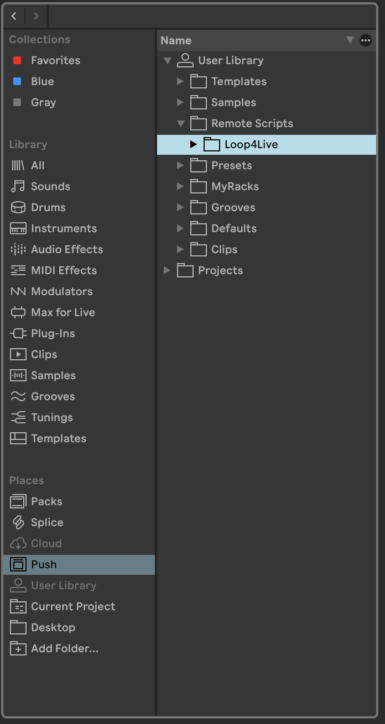Image resolution: width=385 pixels, height=724 pixels.
Task: Open the Audio Effects icon
Action: coord(18,249)
